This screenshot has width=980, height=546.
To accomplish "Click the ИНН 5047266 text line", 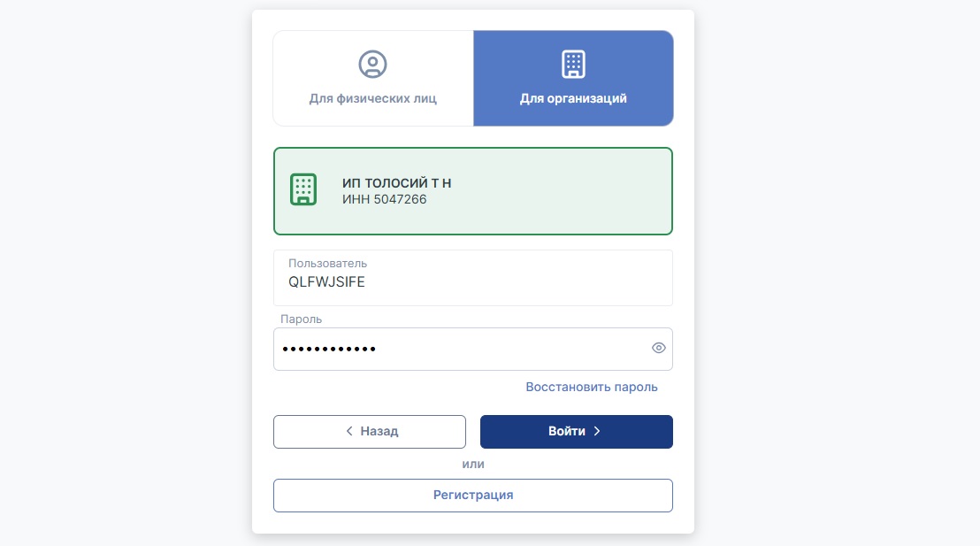I will click(x=385, y=199).
